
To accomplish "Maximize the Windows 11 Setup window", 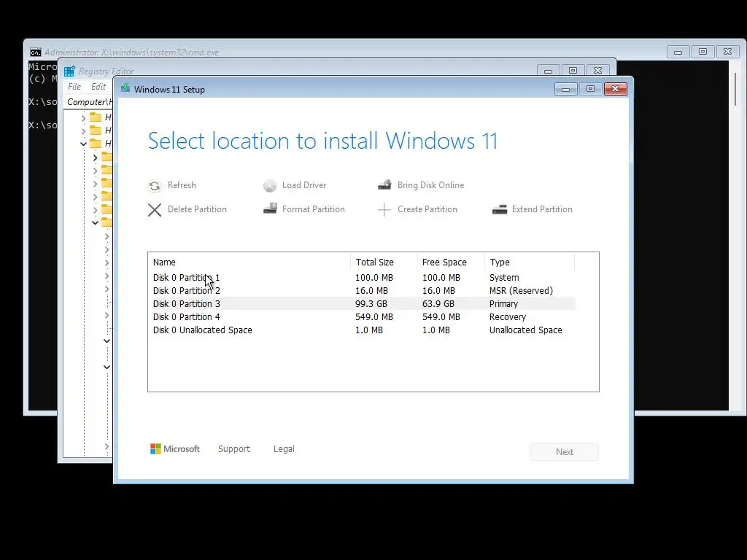I will point(590,89).
